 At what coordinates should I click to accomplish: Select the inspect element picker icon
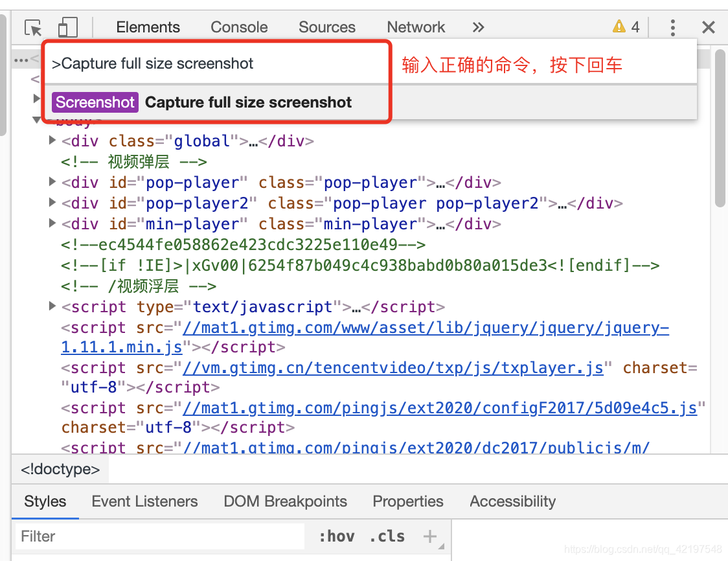coord(32,27)
